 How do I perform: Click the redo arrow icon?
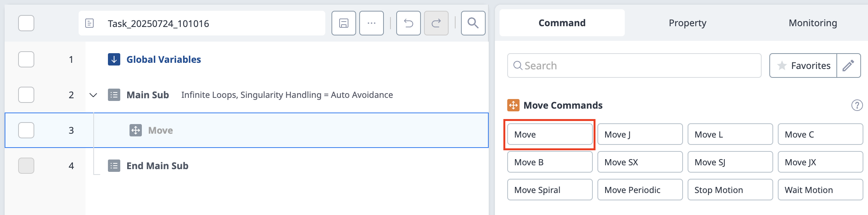[x=436, y=23]
